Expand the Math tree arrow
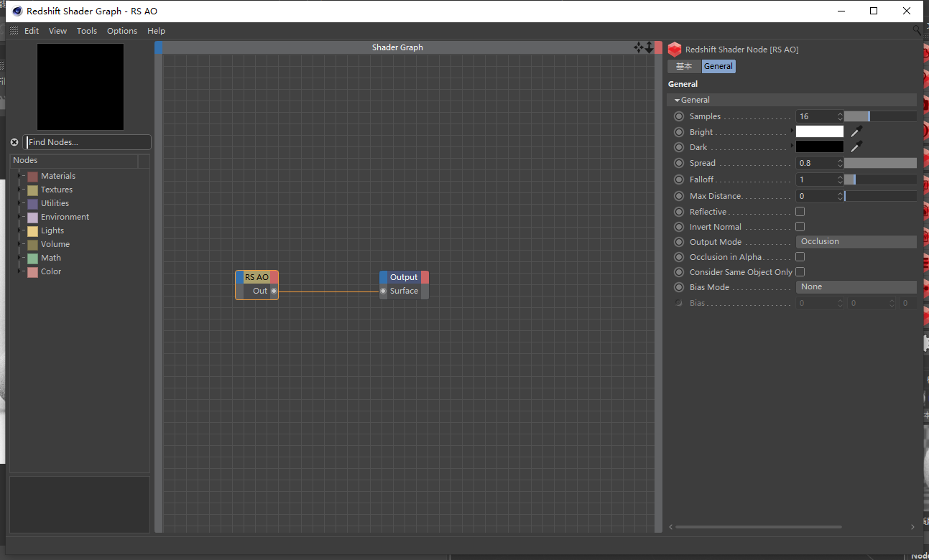This screenshot has height=560, width=929. pyautogui.click(x=19, y=258)
